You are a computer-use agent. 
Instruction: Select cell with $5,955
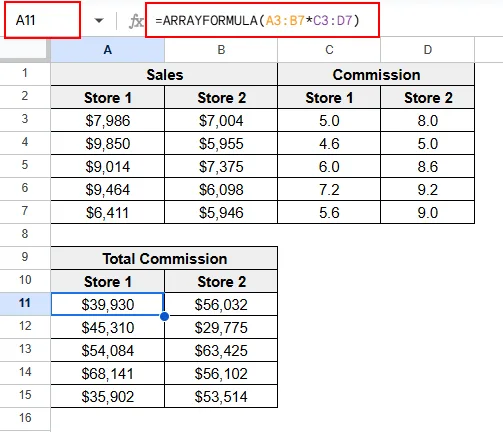pos(221,143)
